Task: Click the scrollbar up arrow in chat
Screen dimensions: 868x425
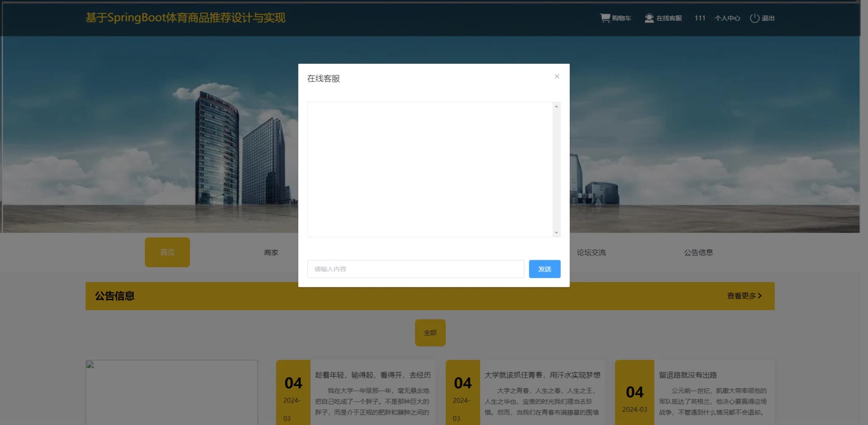Action: click(556, 106)
